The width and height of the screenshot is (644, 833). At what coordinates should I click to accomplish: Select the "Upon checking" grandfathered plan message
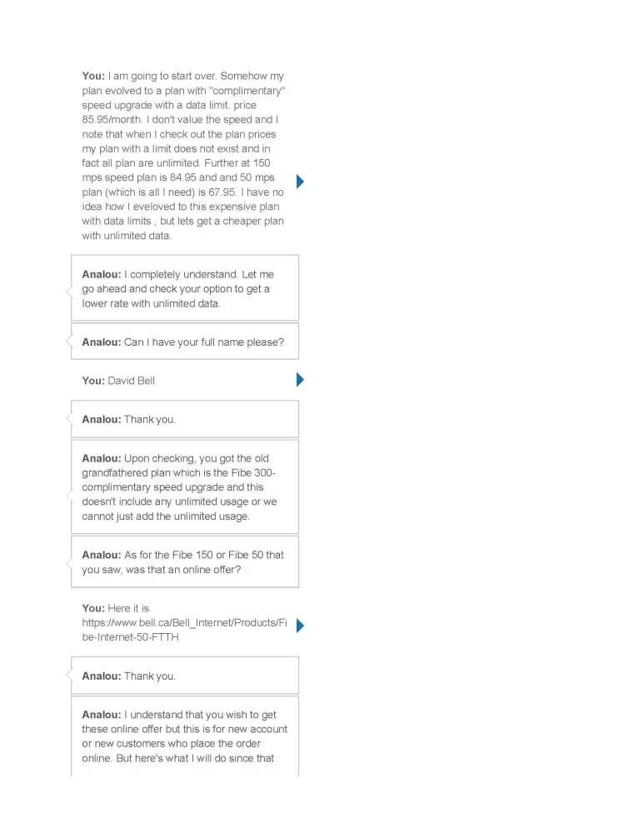pos(183,487)
